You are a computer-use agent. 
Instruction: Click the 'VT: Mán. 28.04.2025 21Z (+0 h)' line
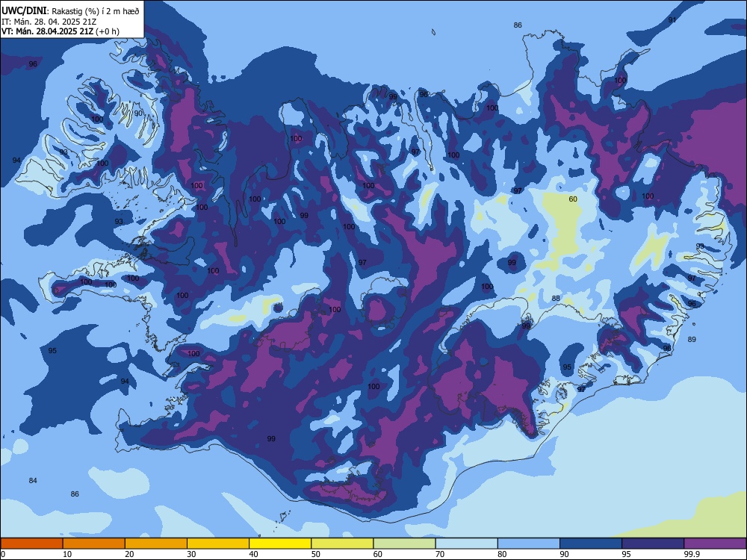click(61, 31)
